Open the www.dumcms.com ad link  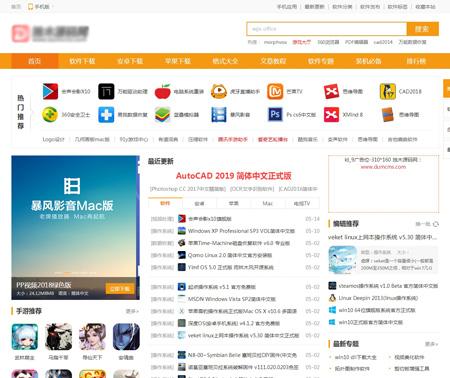tap(383, 167)
